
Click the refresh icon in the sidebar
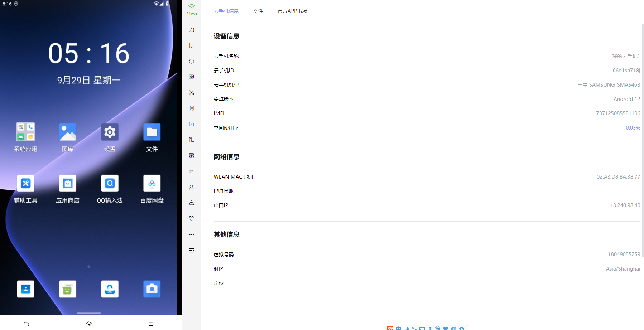[x=192, y=61]
